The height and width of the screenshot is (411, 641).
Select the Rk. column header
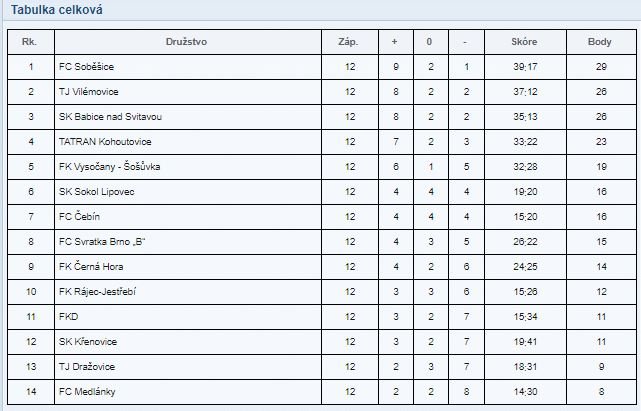coord(29,42)
